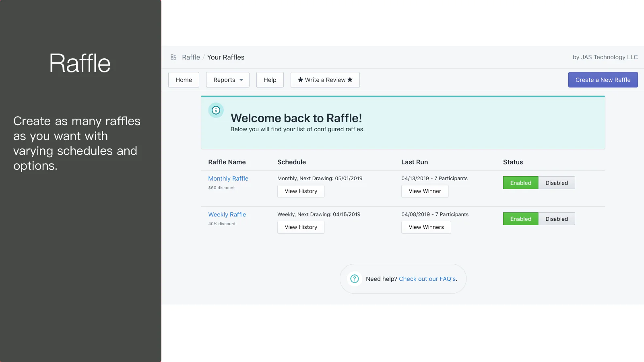This screenshot has height=362, width=644.
Task: Open the Weekly Raffle link
Action: 227,215
